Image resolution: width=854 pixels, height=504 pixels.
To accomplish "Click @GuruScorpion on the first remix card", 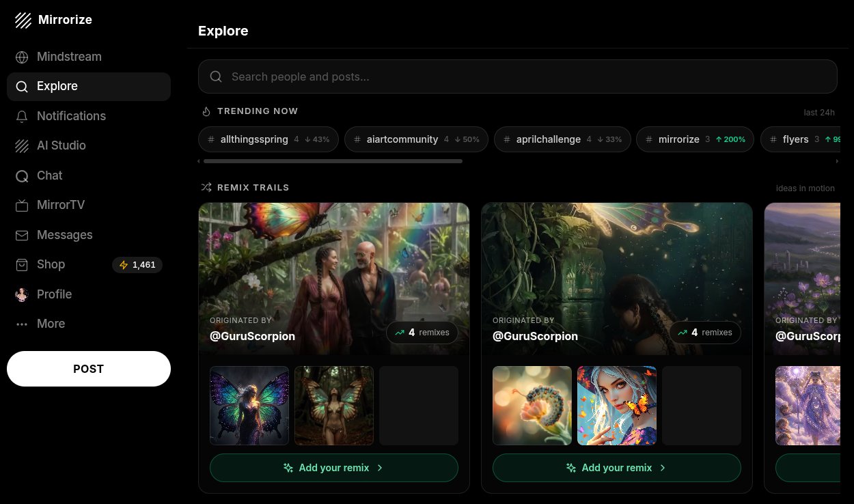I will [252, 336].
